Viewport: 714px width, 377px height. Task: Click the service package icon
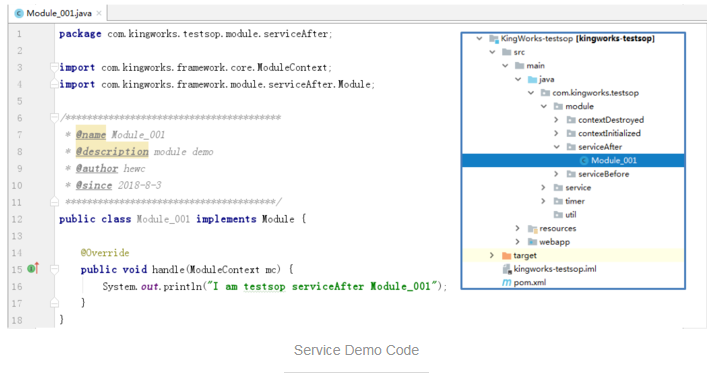pyautogui.click(x=558, y=188)
